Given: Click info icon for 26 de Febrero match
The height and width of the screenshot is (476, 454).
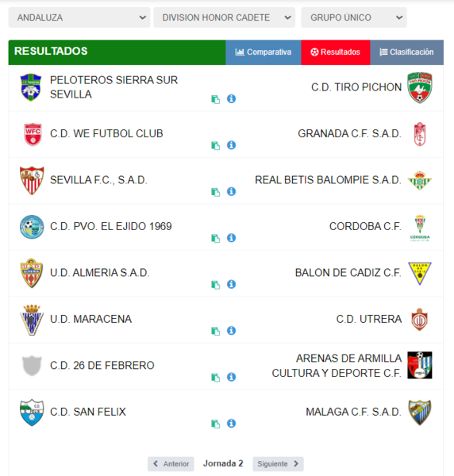Looking at the screenshot, I should tap(232, 377).
